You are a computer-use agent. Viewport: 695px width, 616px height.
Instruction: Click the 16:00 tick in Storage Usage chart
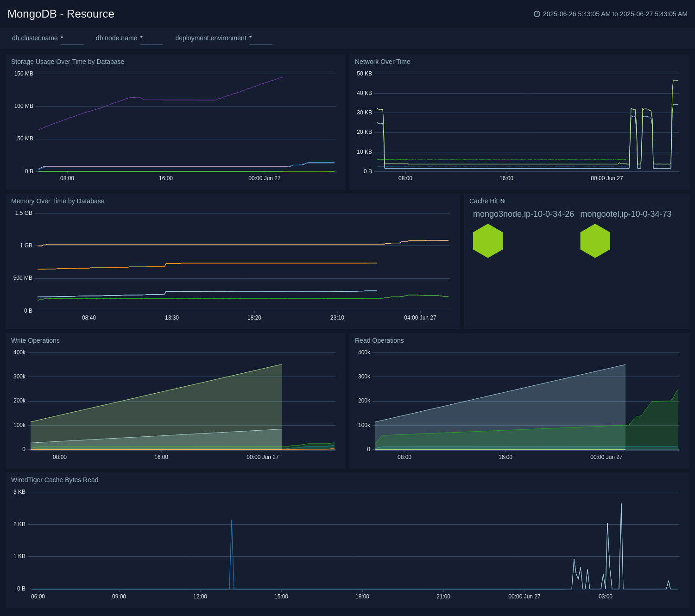point(166,178)
